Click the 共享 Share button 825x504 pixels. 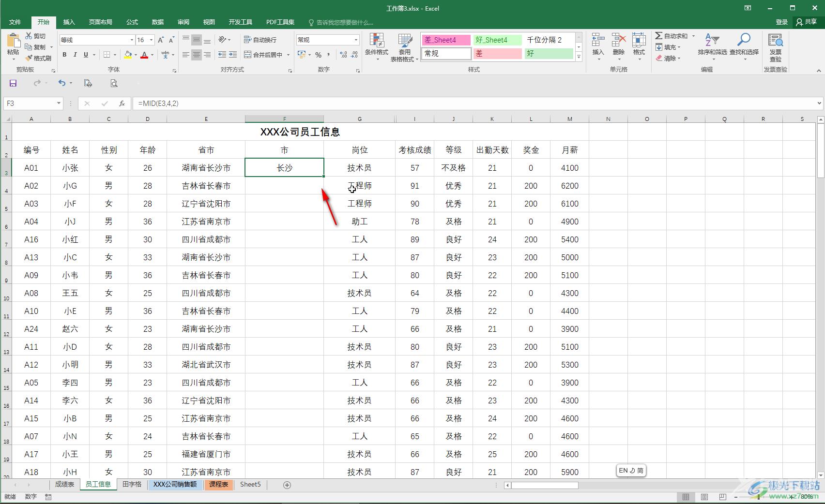coord(807,22)
